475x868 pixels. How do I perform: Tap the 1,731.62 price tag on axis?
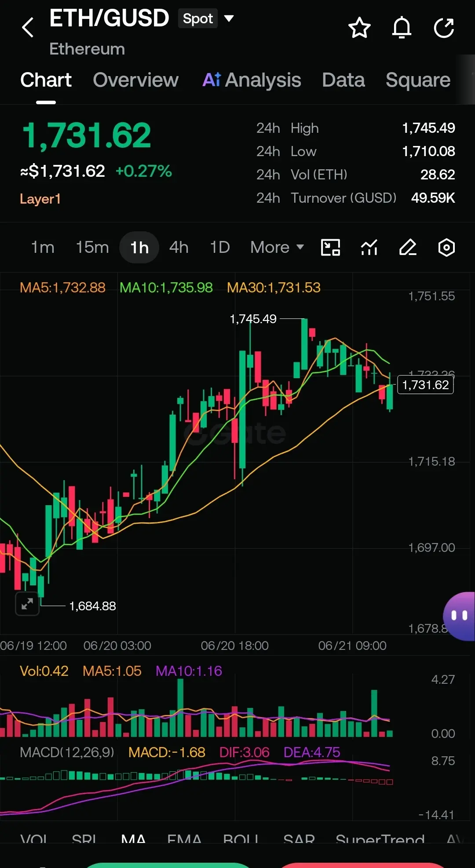tap(425, 385)
